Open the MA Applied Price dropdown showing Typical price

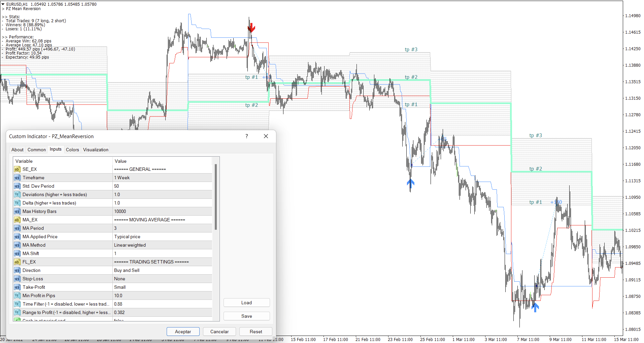(x=163, y=237)
